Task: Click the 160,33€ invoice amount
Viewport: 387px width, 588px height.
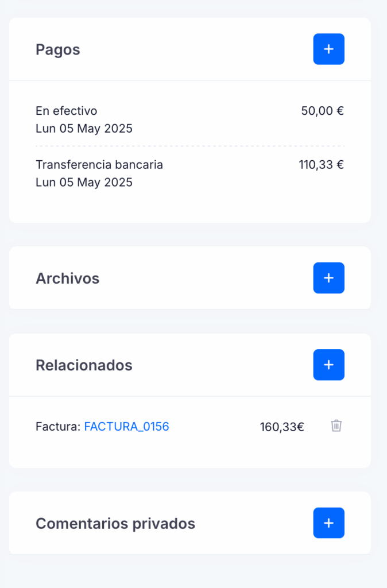Action: coord(282,427)
